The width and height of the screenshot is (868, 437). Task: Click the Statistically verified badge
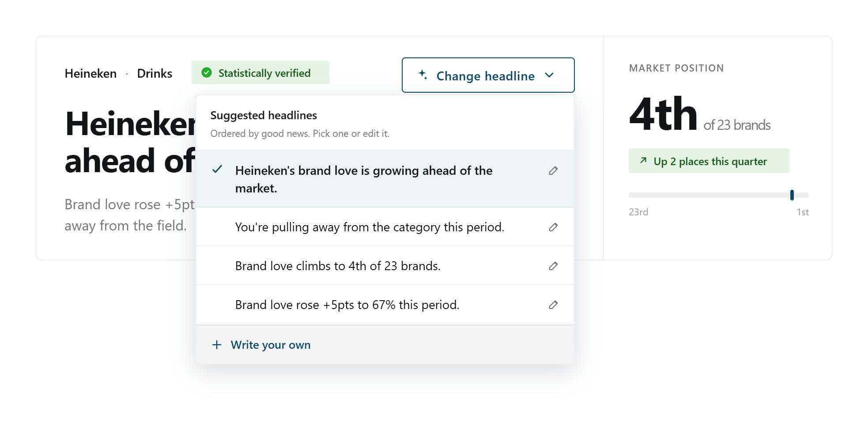click(260, 72)
